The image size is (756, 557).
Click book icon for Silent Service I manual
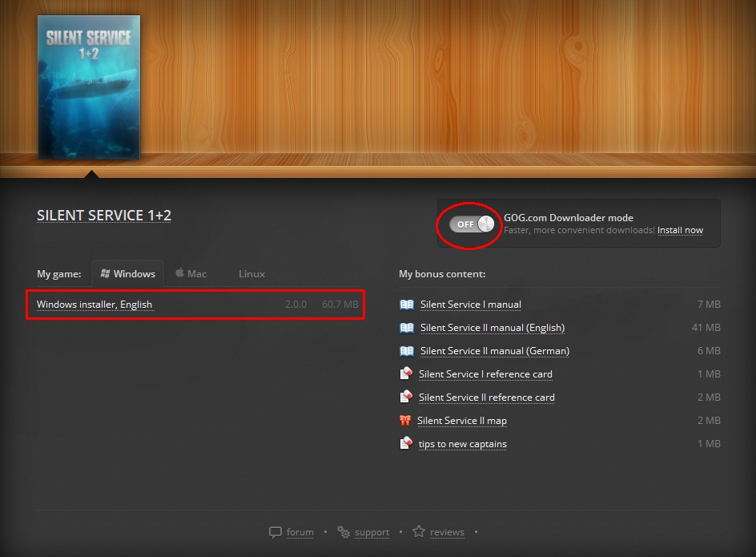tap(407, 305)
